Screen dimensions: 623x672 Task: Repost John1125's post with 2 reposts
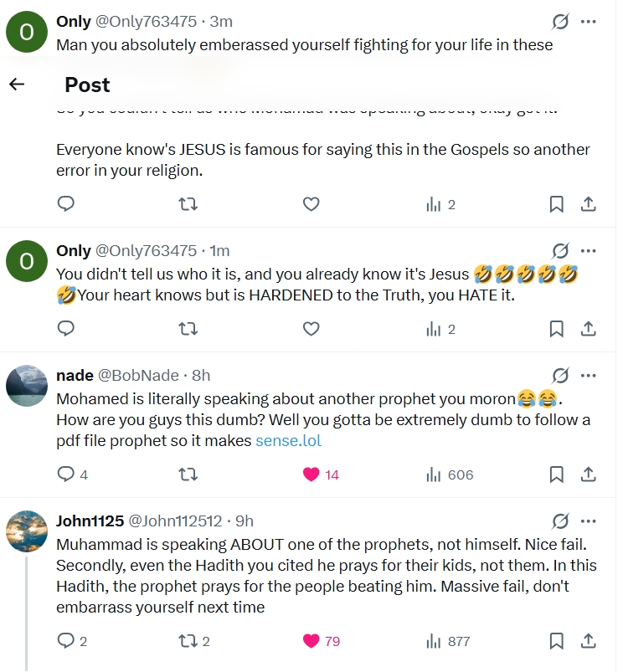click(x=188, y=641)
